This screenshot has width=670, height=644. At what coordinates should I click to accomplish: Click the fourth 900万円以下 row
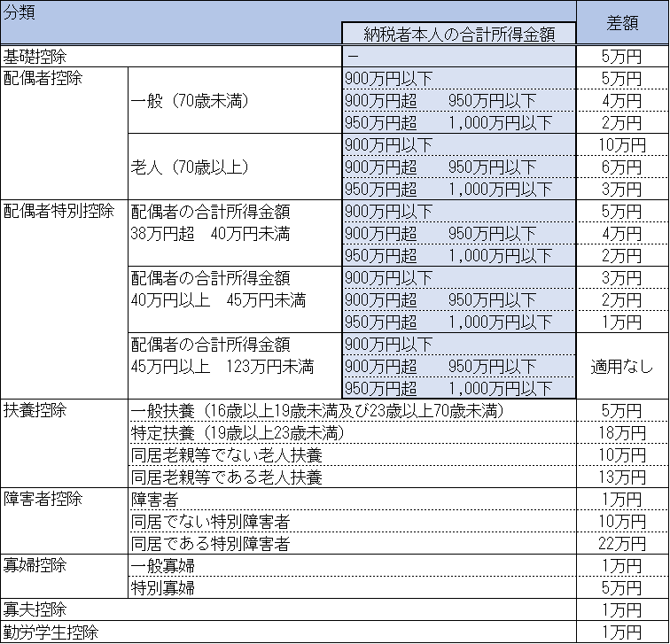[458, 277]
